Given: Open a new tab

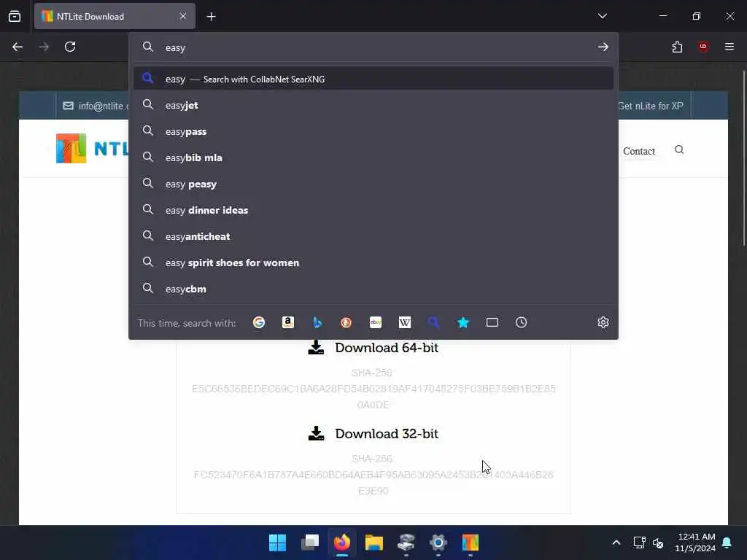Looking at the screenshot, I should point(211,17).
